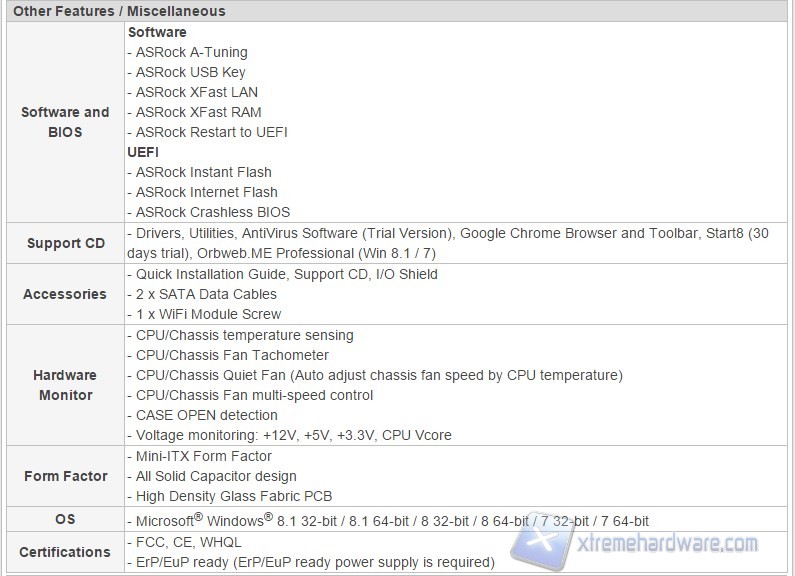Click the ASRock USB Key entry

coord(187,72)
